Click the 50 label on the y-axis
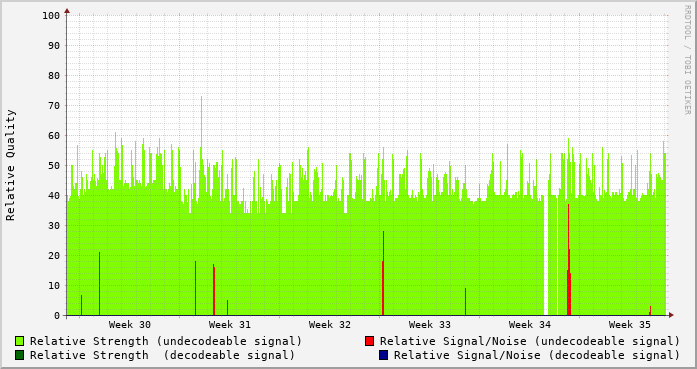The height and width of the screenshot is (369, 697). pos(54,165)
